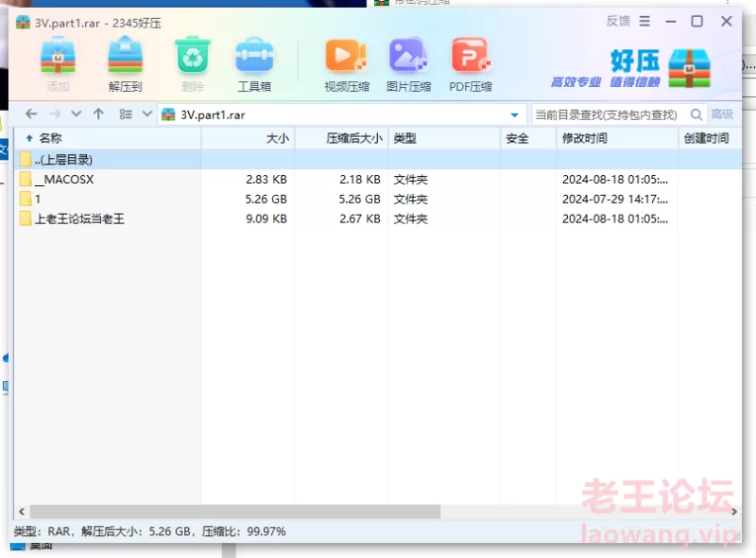Open navigation history down chevron
756x558 pixels.
click(x=77, y=114)
